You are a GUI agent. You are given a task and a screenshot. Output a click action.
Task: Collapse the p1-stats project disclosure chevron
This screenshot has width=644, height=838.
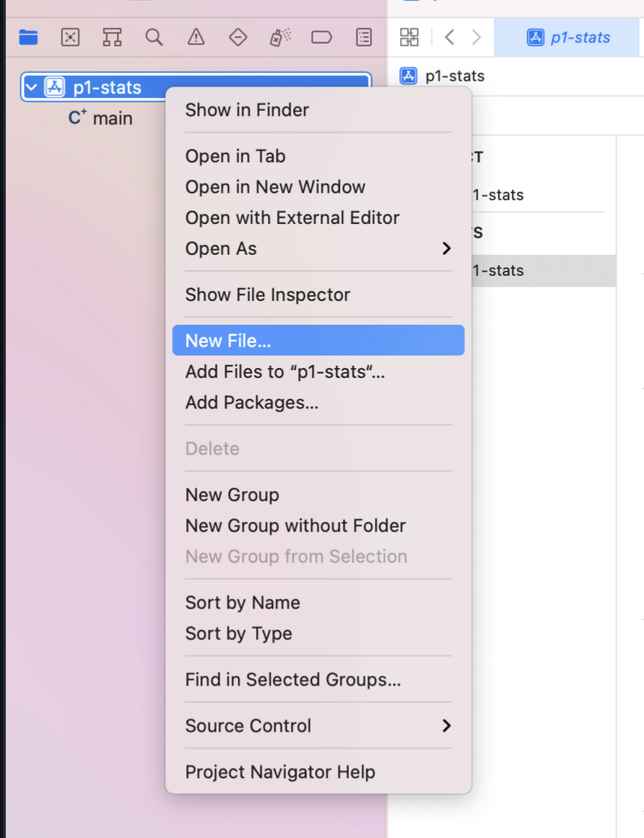pos(30,87)
